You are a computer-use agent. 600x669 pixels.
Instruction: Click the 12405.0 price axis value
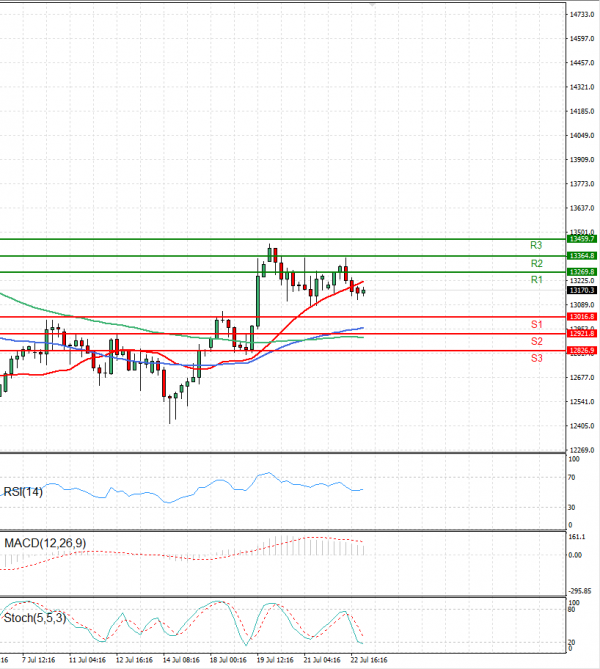tap(582, 426)
